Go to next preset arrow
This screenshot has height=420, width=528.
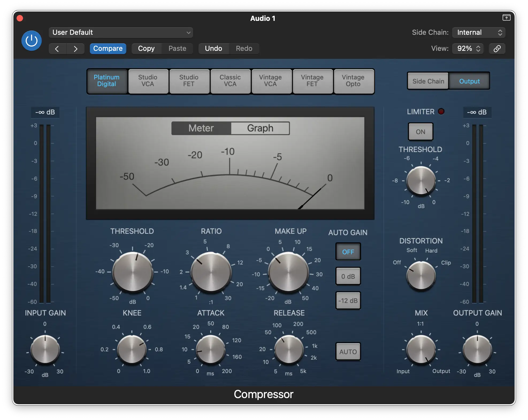(x=75, y=49)
